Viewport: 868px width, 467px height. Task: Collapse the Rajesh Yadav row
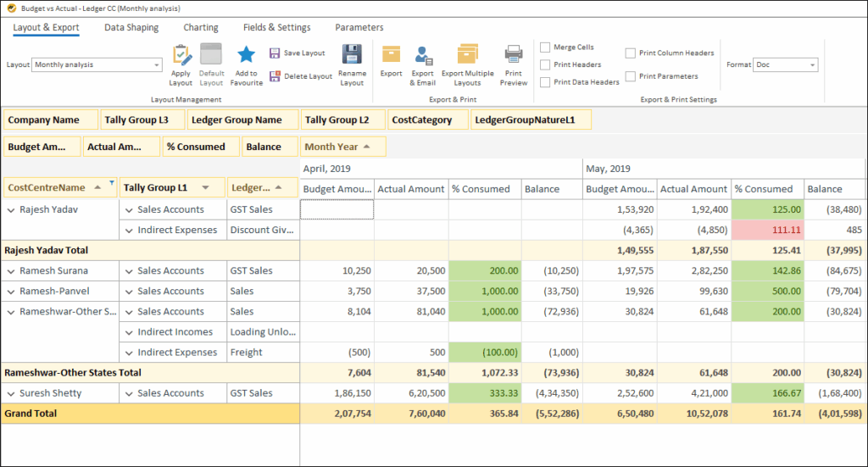10,209
